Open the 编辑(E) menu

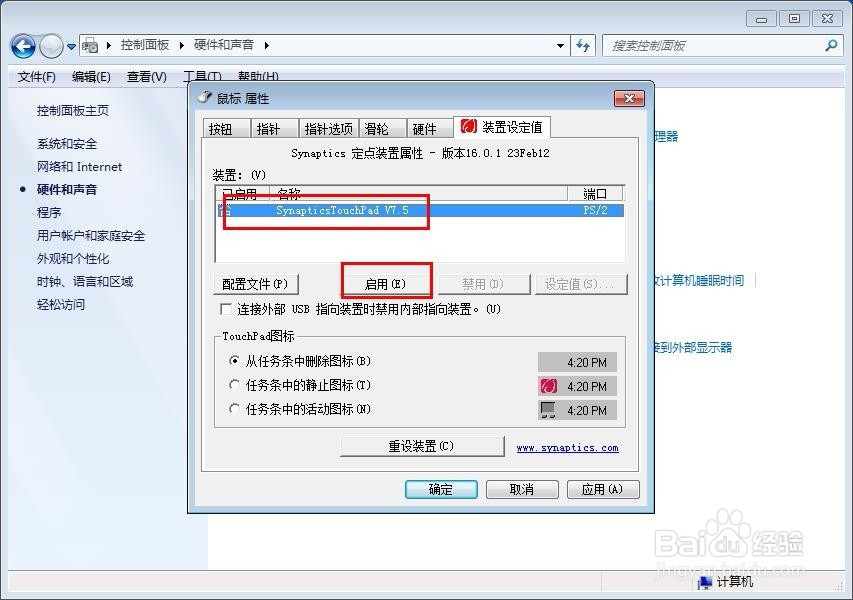[91, 77]
